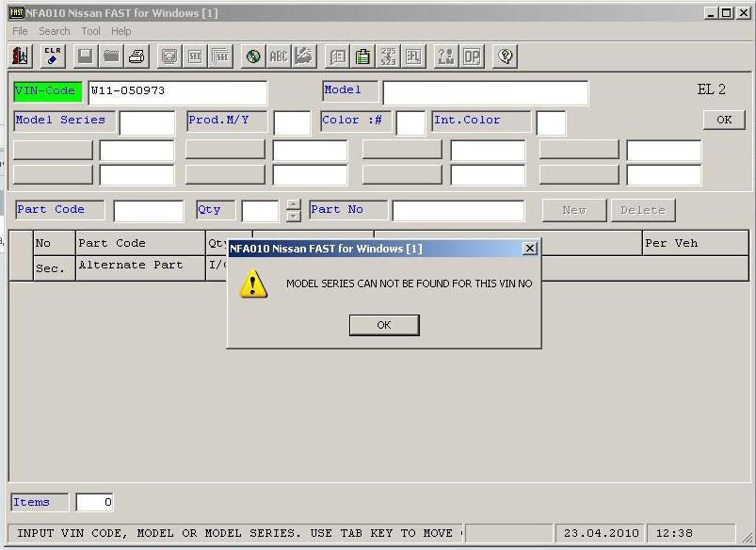Image resolution: width=756 pixels, height=550 pixels.
Task: Click the single SEC section icon
Action: 195,57
